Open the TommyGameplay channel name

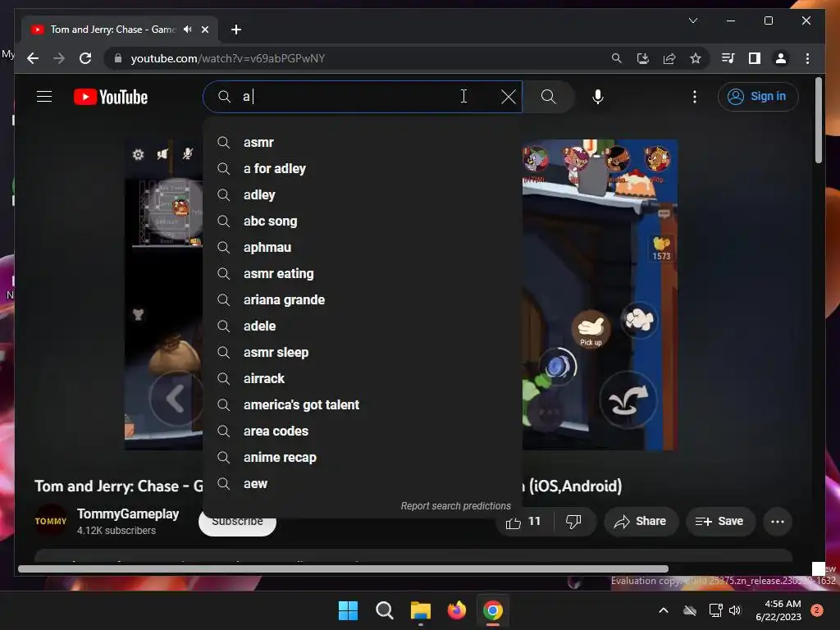[128, 514]
